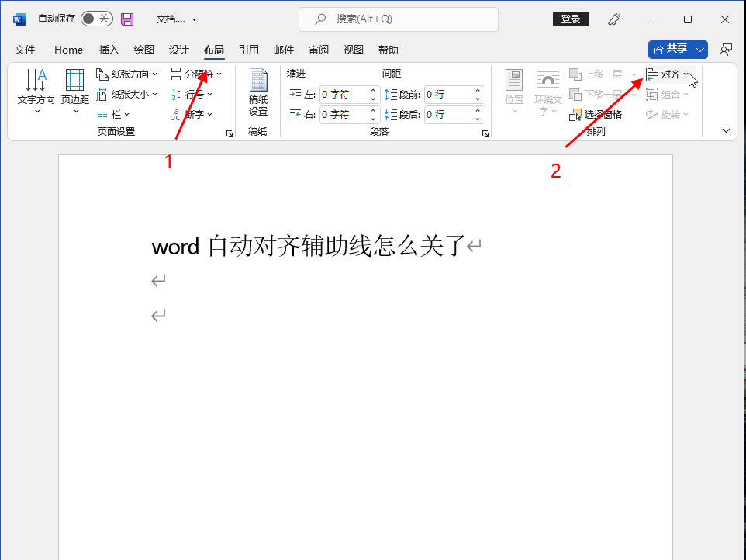Open Manuscript Paper Settings (稿纸设置)
746x560 pixels.
point(257,92)
